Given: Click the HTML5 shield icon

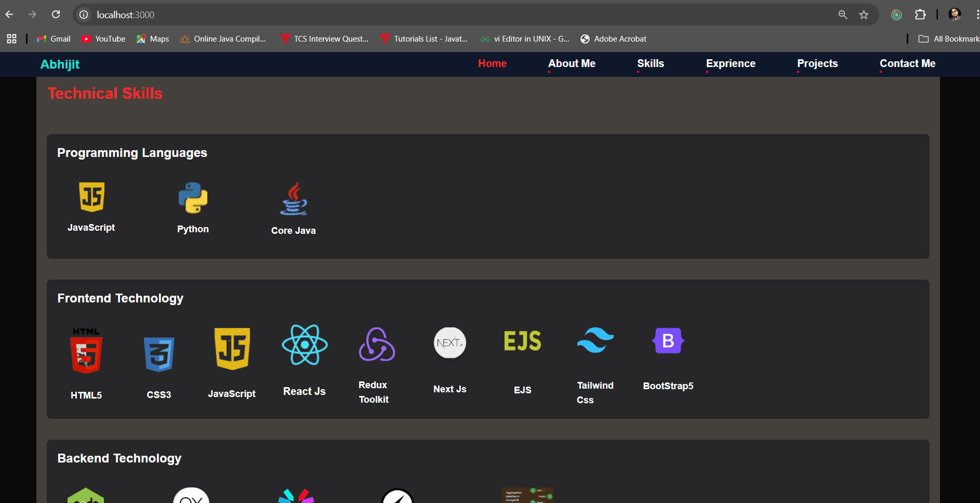Looking at the screenshot, I should coord(86,351).
